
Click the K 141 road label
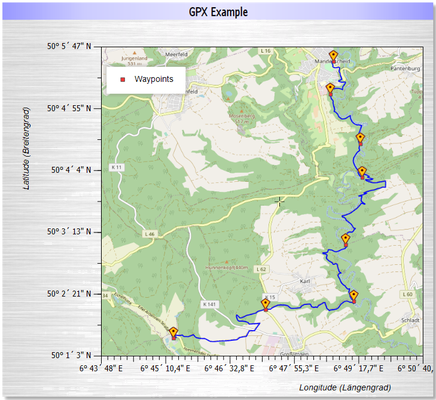pyautogui.click(x=210, y=304)
